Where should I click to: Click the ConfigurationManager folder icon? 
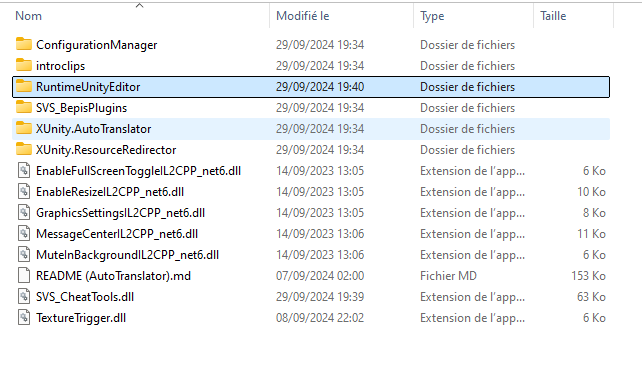click(x=24, y=44)
